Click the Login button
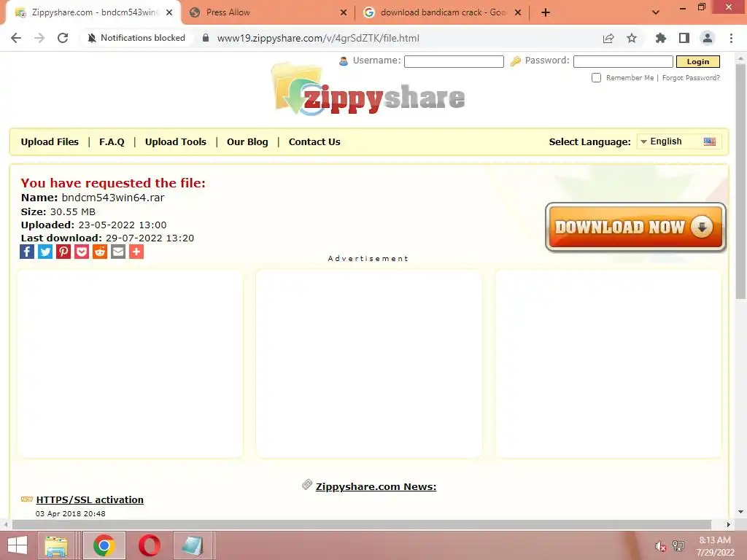 point(698,61)
